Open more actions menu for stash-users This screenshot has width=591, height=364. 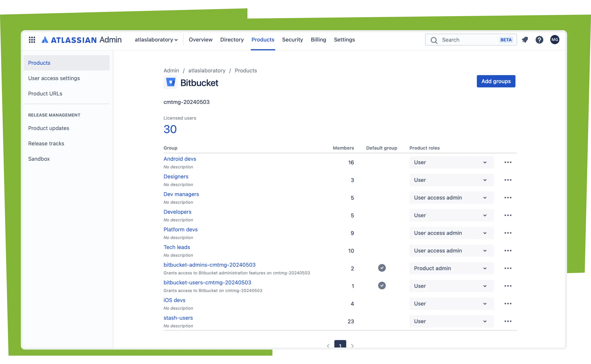point(508,321)
